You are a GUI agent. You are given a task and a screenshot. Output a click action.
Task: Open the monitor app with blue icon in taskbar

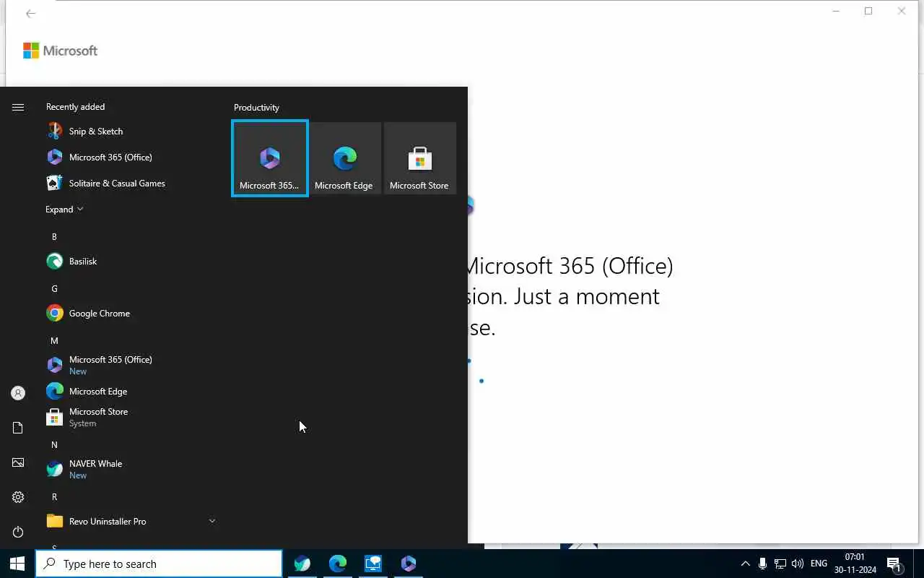373,564
